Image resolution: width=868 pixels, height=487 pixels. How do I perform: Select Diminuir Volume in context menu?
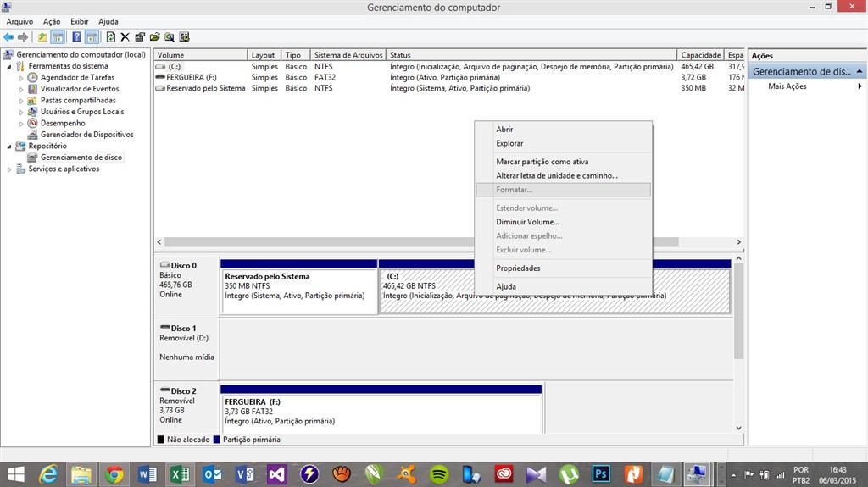point(563,222)
